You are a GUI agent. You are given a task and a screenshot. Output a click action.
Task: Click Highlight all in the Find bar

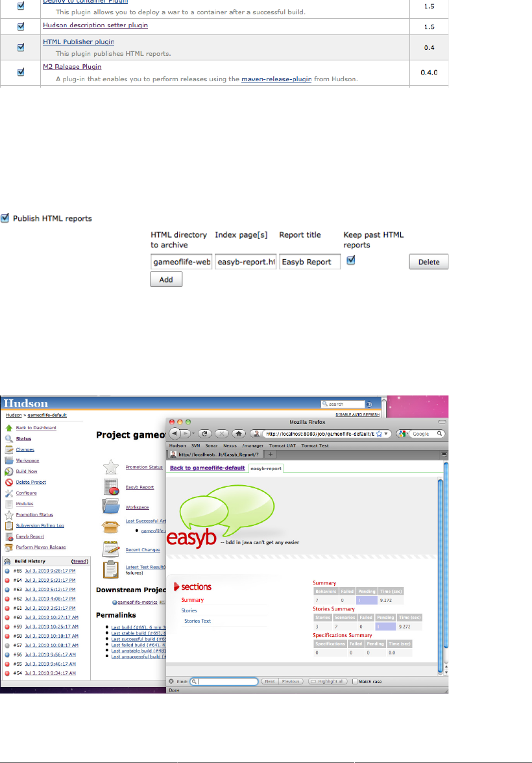pyautogui.click(x=328, y=681)
